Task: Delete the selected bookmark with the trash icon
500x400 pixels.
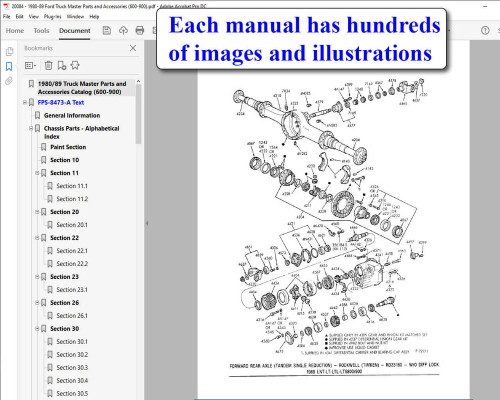Action: (48, 65)
